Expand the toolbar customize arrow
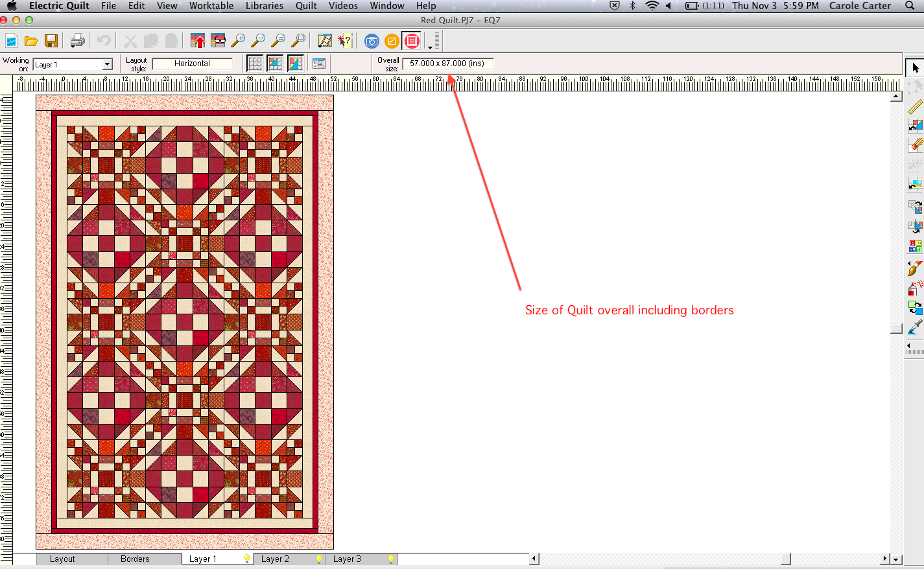Image resolution: width=924 pixels, height=569 pixels. 430,47
